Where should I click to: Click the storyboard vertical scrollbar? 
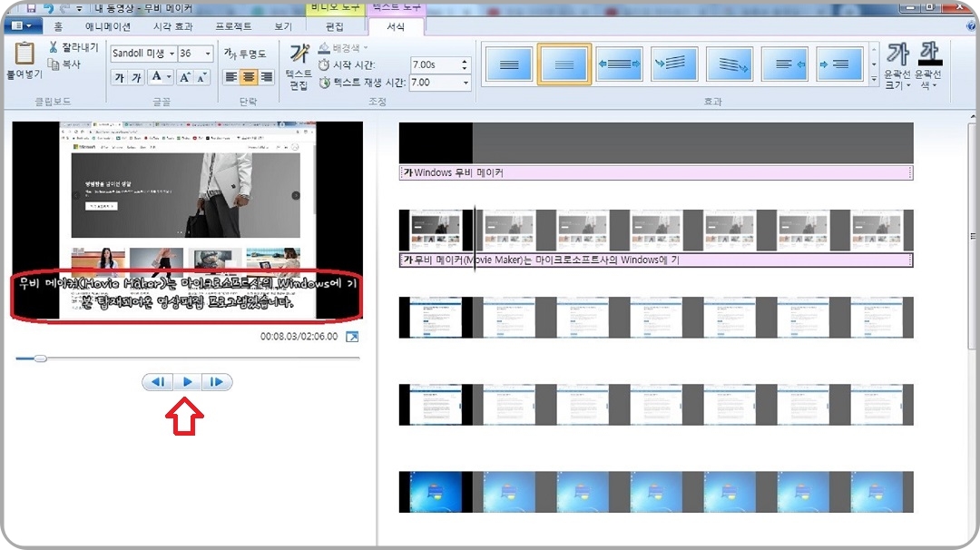[972, 236]
